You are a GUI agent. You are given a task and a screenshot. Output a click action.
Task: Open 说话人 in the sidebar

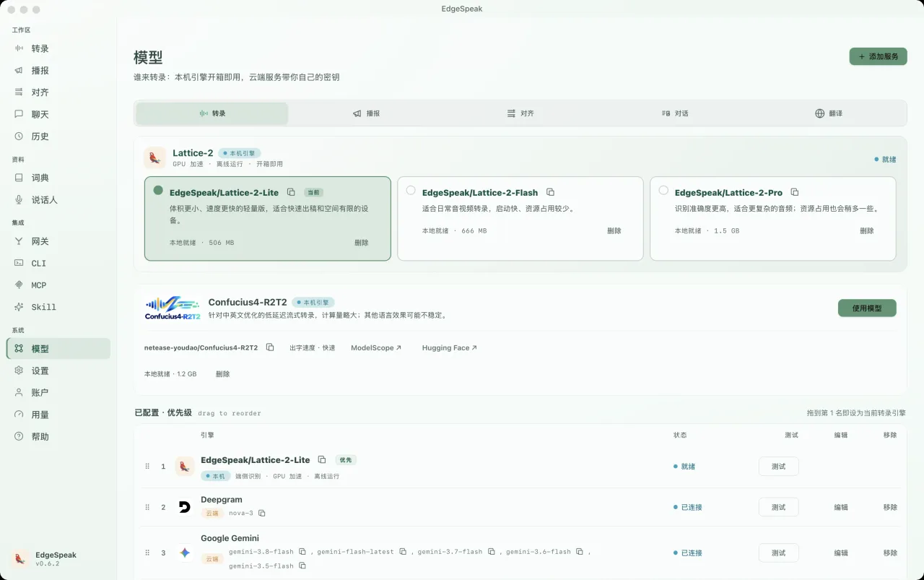click(58, 200)
